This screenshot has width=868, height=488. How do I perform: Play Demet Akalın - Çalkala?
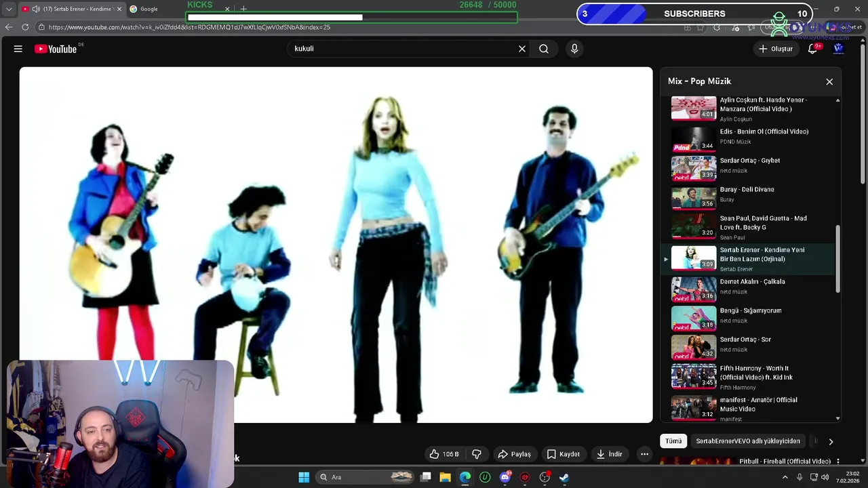click(749, 288)
